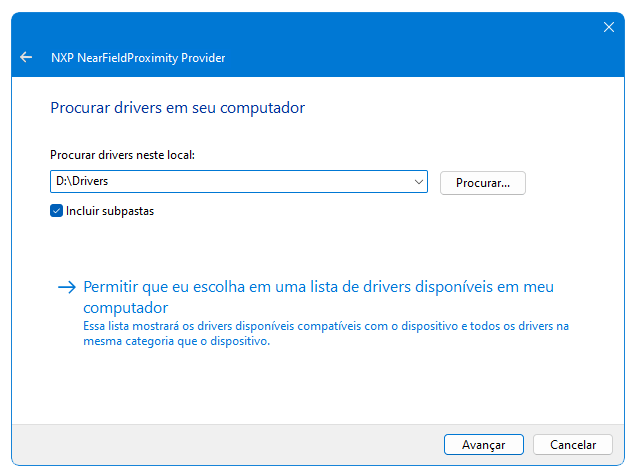The image size is (635, 475).
Task: Cancel the driver update dialog
Action: [x=573, y=445]
